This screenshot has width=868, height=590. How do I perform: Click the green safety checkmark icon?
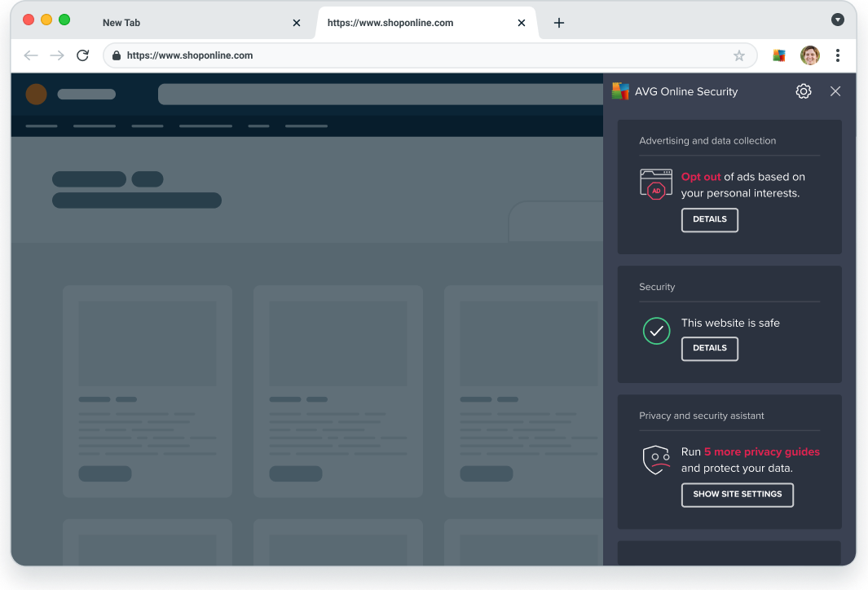point(656,331)
